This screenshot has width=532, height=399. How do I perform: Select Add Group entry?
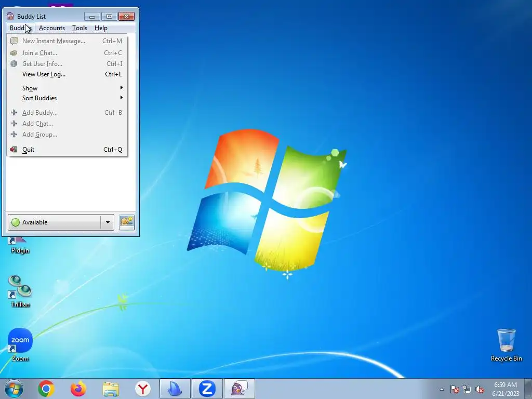click(x=67, y=135)
